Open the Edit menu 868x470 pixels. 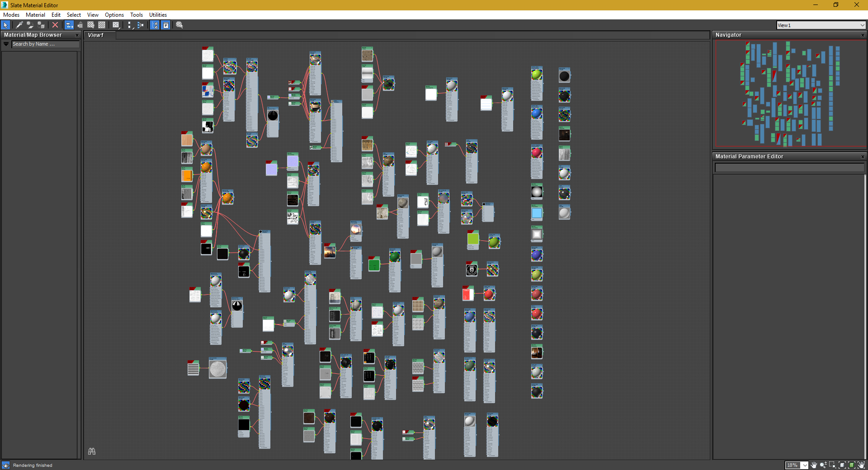[x=56, y=15]
